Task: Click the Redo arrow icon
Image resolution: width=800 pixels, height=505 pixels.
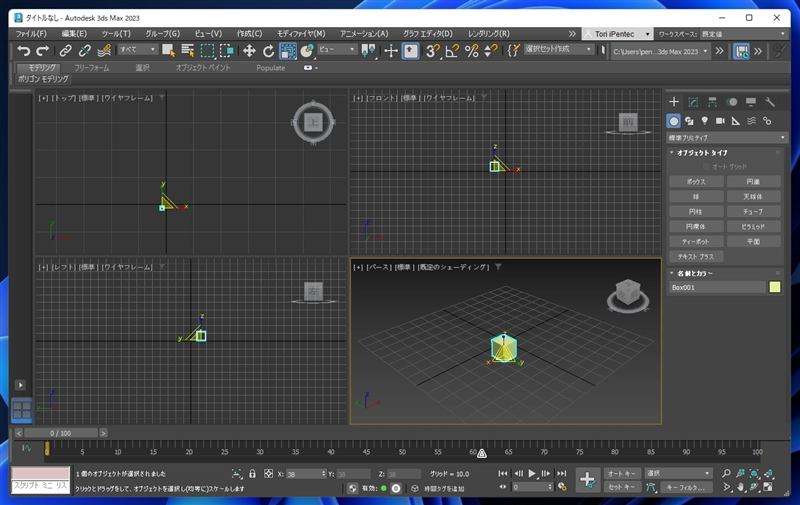Action: tap(42, 50)
